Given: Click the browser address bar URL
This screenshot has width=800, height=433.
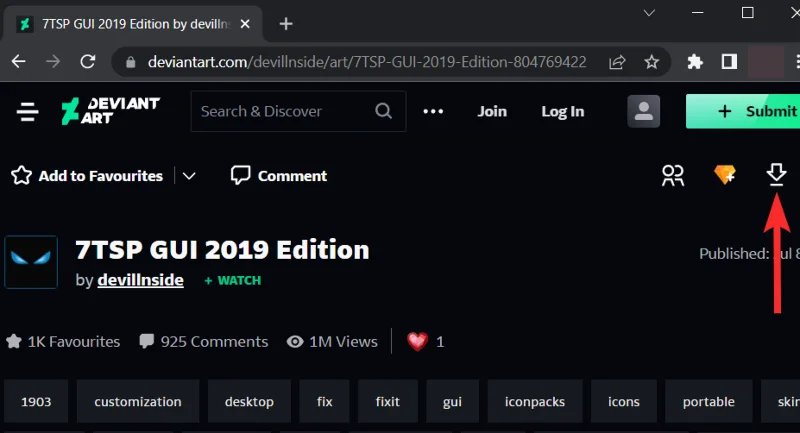Looking at the screenshot, I should [367, 62].
